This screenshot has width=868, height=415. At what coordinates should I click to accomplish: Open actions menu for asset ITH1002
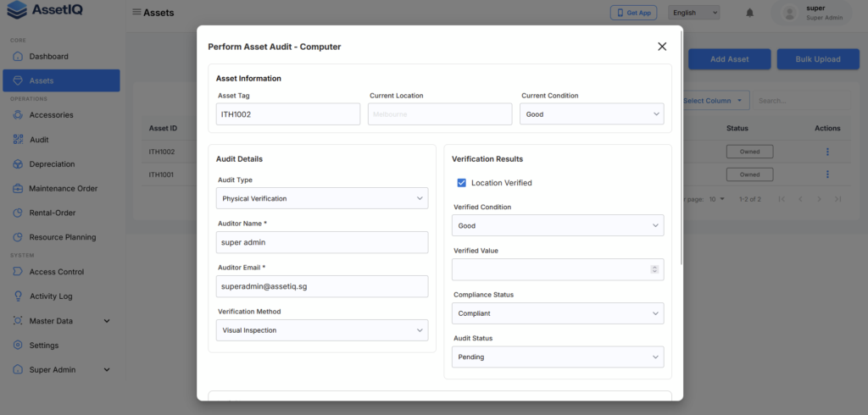click(827, 152)
